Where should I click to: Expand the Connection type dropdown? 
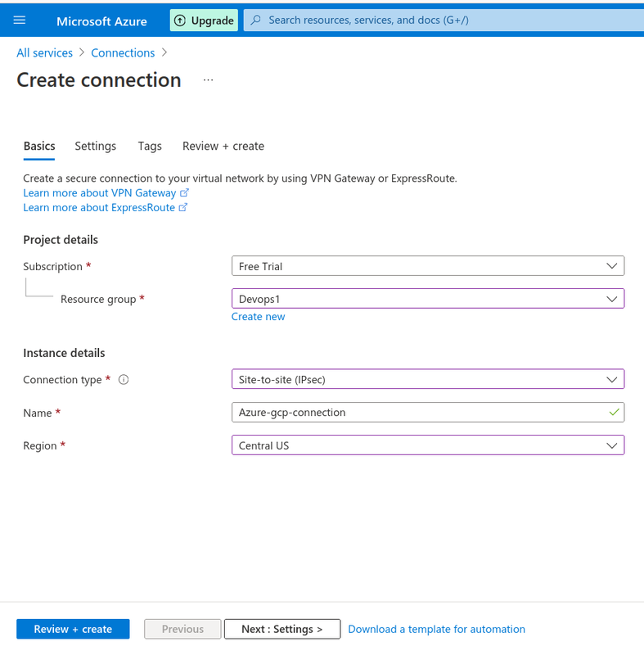(x=428, y=379)
